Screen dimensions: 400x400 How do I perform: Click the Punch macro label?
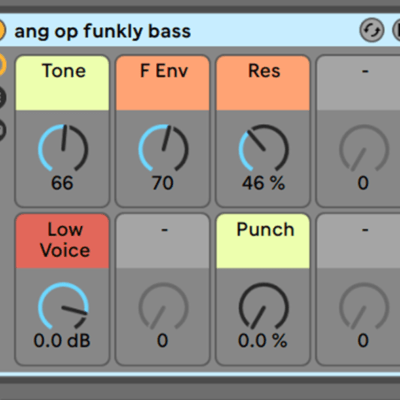tap(265, 229)
